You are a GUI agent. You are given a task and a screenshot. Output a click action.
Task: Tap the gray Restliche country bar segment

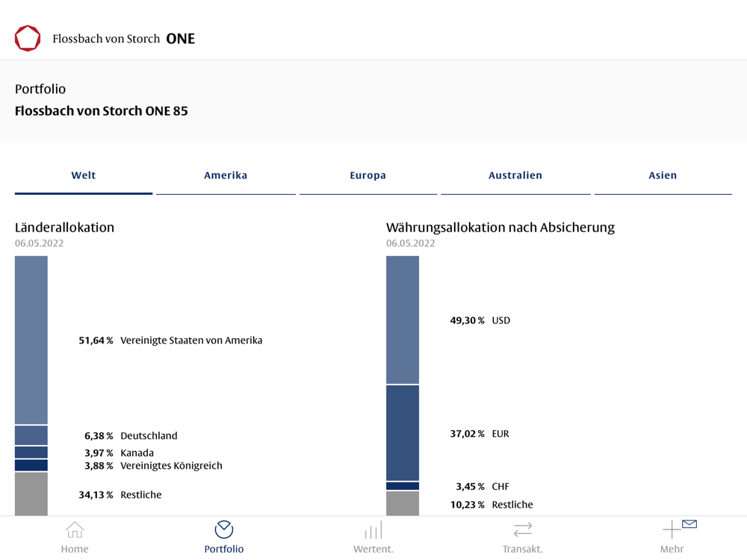(31, 494)
